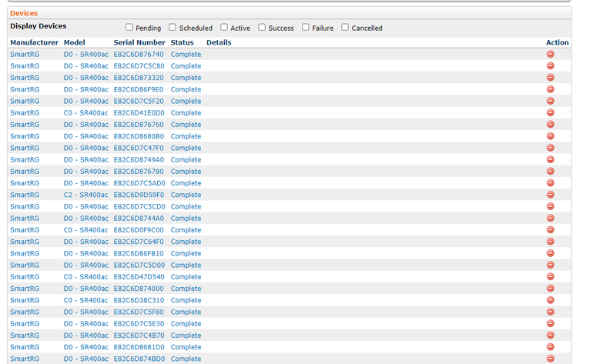This screenshot has height=364, width=600.
Task: Click remove icon for serial E82C6D7C47F0
Action: coord(550,148)
